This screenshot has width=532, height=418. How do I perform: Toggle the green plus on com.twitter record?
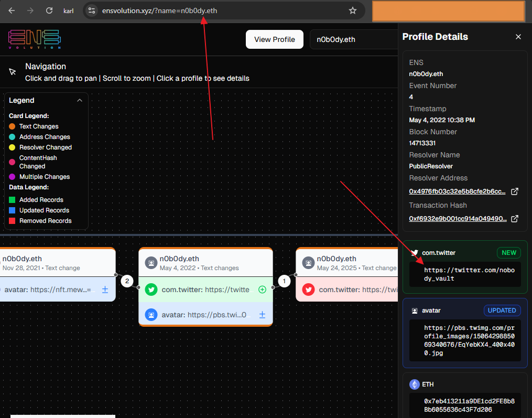(x=262, y=289)
